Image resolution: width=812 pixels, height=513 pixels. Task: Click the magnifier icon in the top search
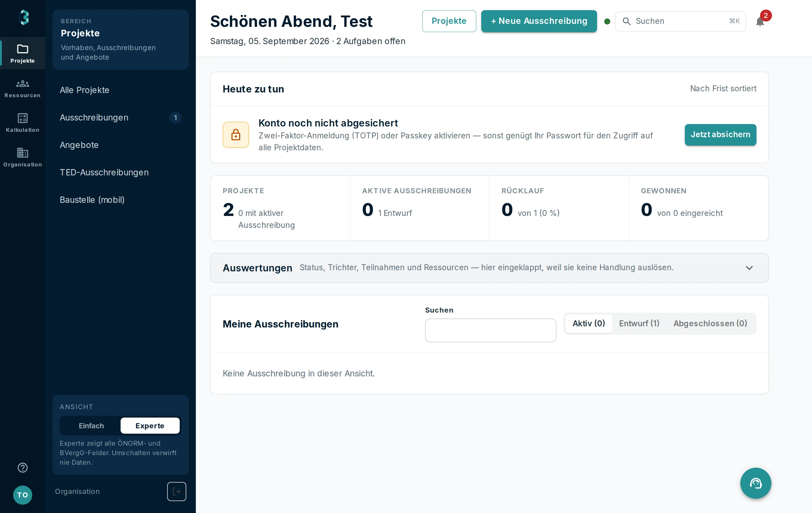[x=627, y=21]
